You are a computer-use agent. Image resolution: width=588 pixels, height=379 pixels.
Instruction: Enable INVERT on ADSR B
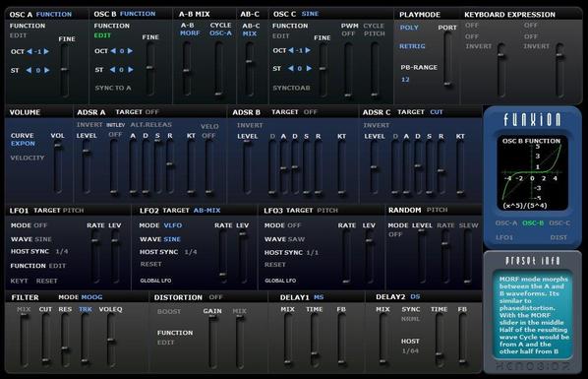pos(250,125)
